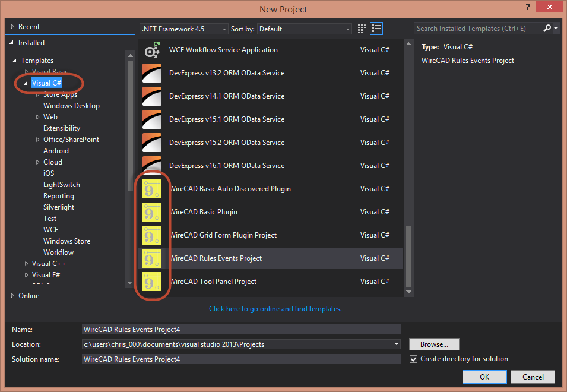Click the search magnifier icon
The height and width of the screenshot is (392, 567).
(x=547, y=28)
